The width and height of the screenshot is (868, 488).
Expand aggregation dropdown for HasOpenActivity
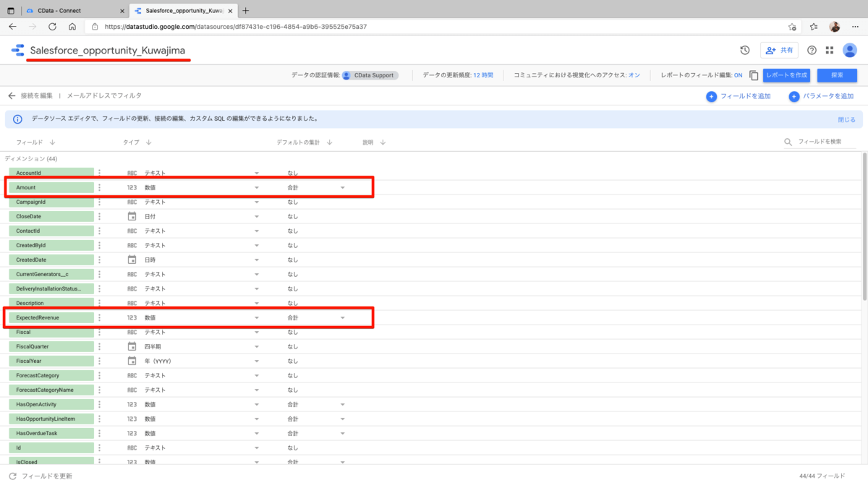343,405
